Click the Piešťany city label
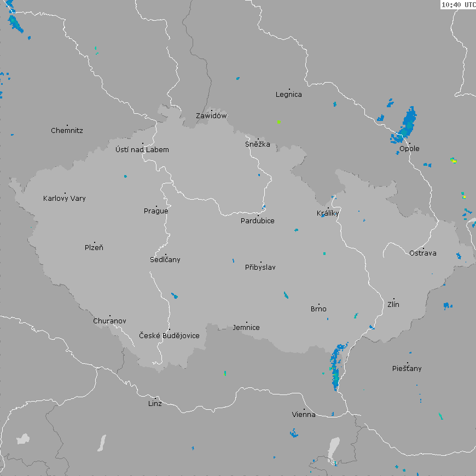Viewport: 476px width, 476px height. (407, 369)
